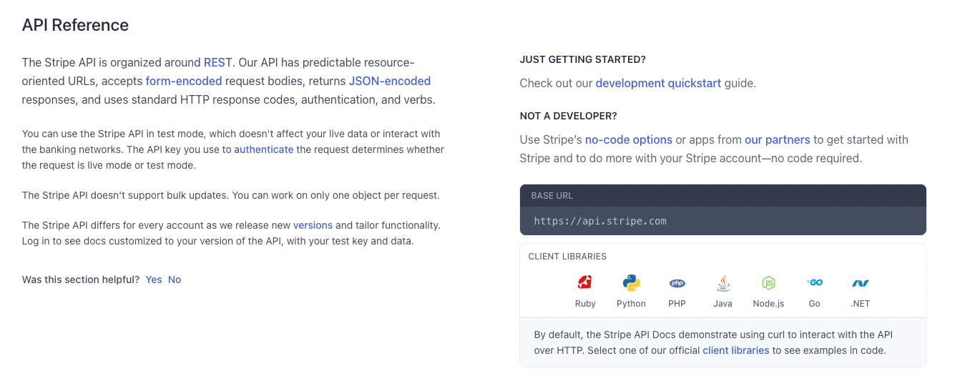Answer No to section helpful question

coord(175,279)
